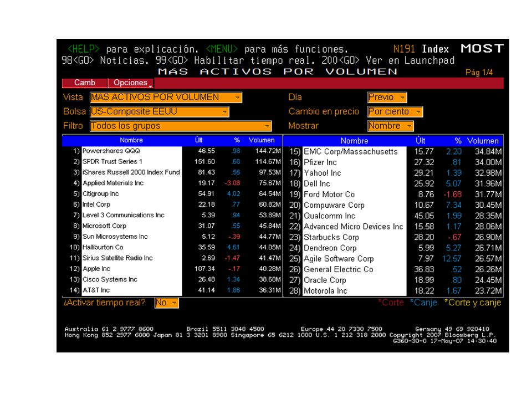Click the Nombre header in the right table

(354, 141)
